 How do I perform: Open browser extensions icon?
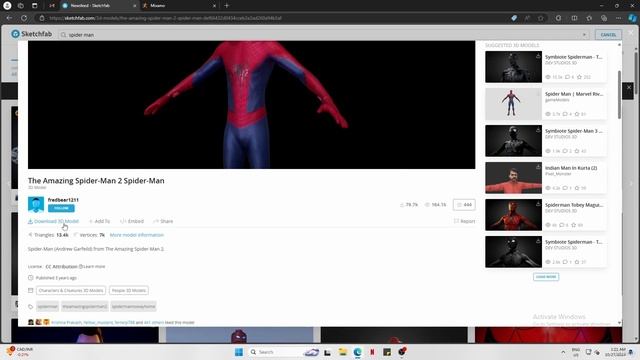[558, 18]
